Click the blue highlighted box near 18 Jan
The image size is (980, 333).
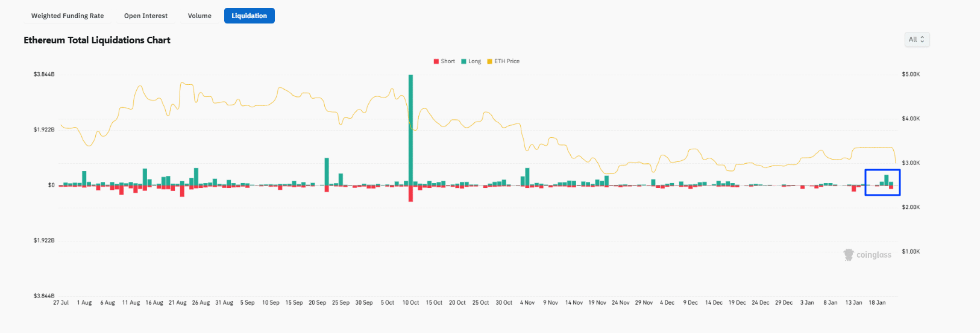coord(882,182)
